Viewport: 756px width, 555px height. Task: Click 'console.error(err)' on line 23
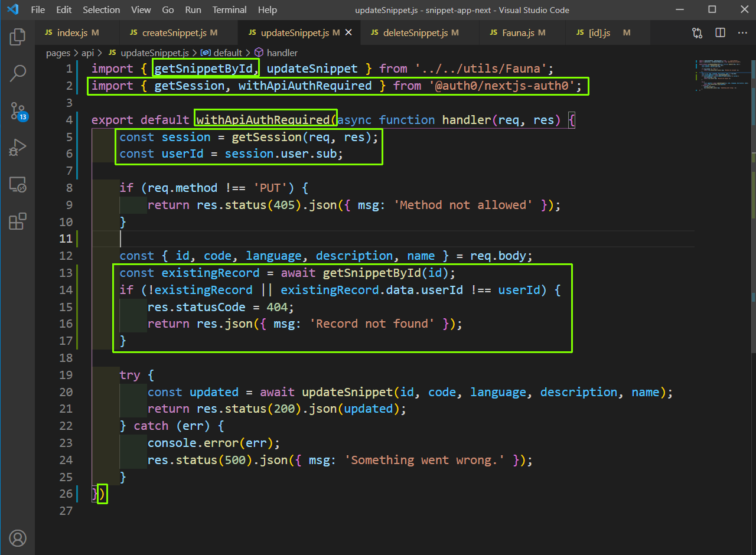coord(210,443)
